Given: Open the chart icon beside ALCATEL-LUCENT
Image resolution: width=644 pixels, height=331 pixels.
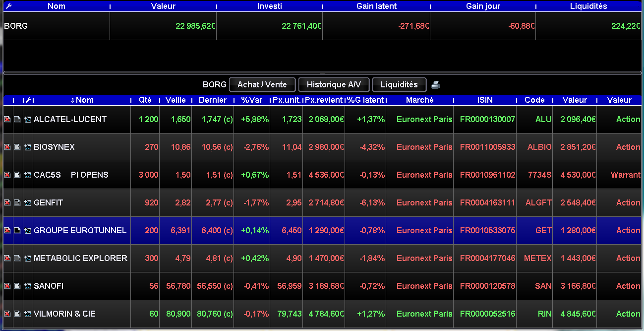Looking at the screenshot, I should coord(28,120).
